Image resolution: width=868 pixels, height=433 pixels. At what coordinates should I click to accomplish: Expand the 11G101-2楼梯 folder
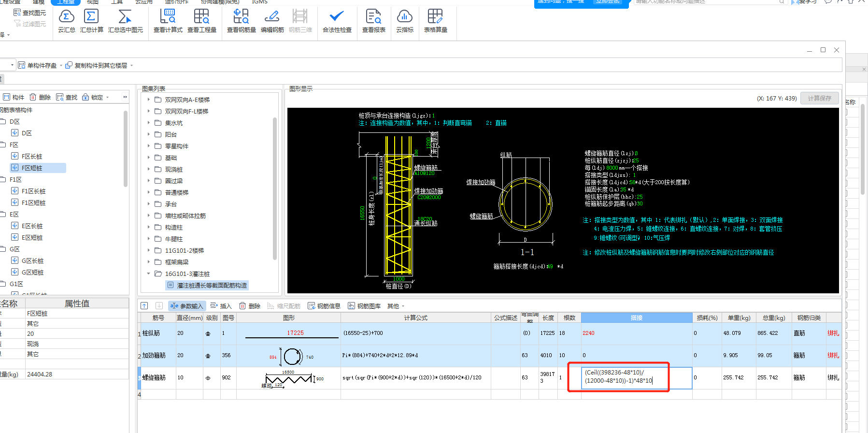click(x=149, y=250)
